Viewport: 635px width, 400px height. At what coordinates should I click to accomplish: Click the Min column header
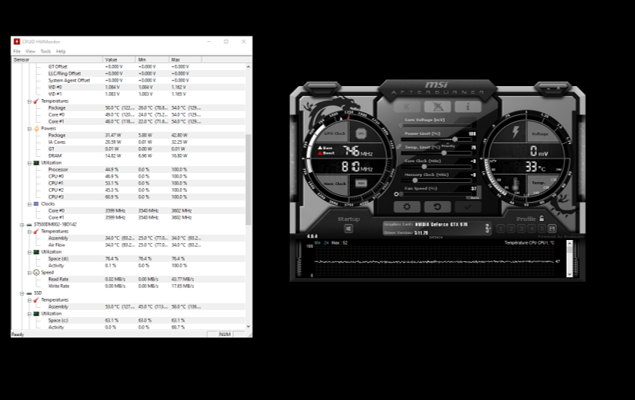152,60
